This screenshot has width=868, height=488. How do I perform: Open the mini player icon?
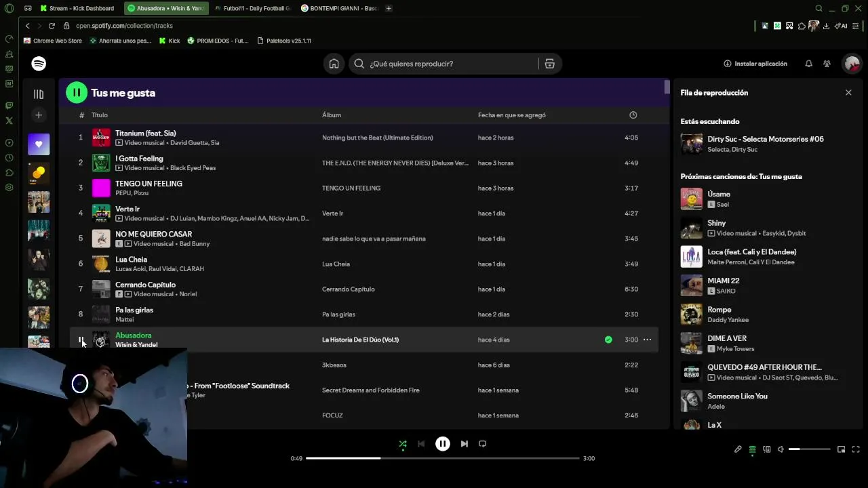841,449
